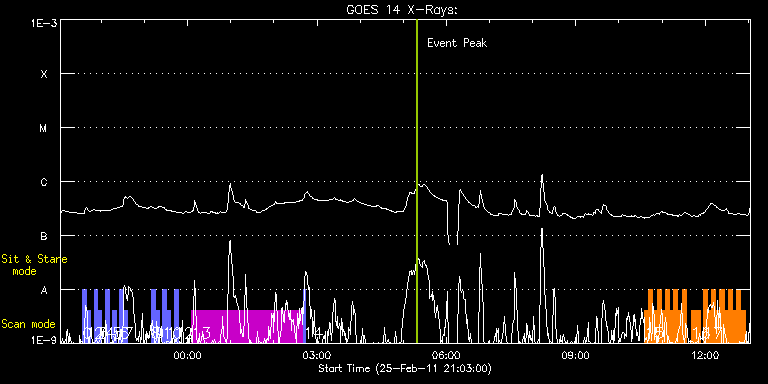Viewport: 768px width, 384px height.
Task: Click the Start Time axis caption
Action: click(405, 368)
